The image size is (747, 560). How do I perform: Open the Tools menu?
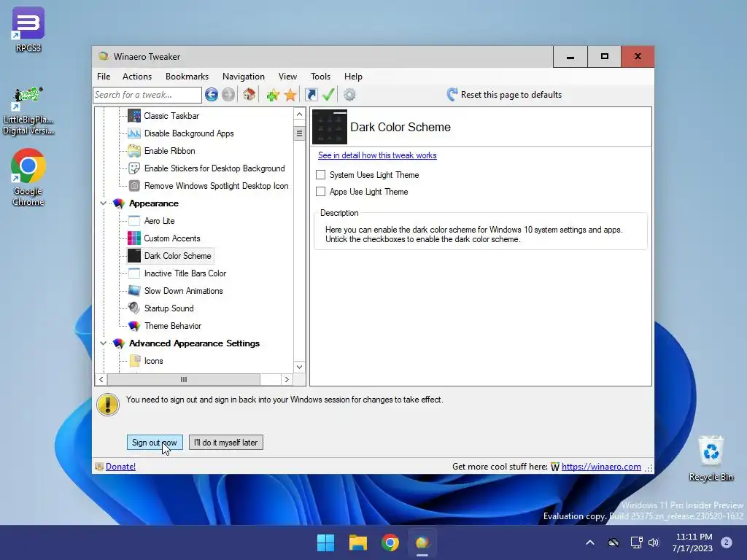(x=321, y=76)
